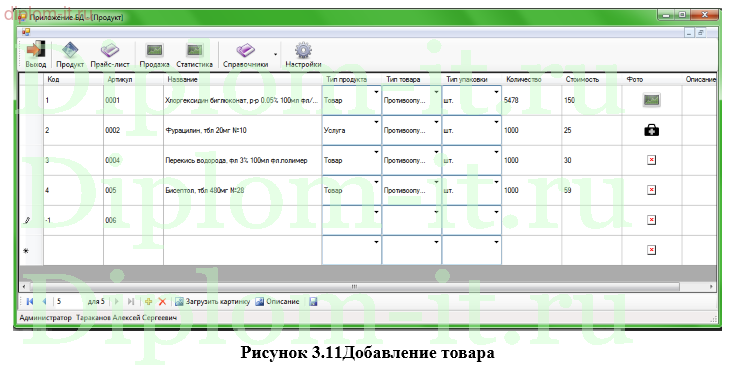
Task: Select the row header of the row being edited
Action: (31, 220)
